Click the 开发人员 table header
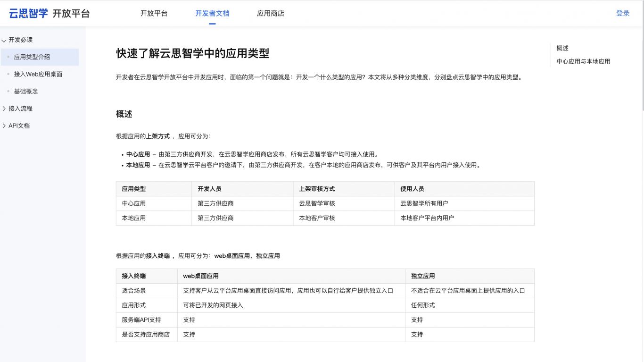The height and width of the screenshot is (362, 644). (242, 189)
